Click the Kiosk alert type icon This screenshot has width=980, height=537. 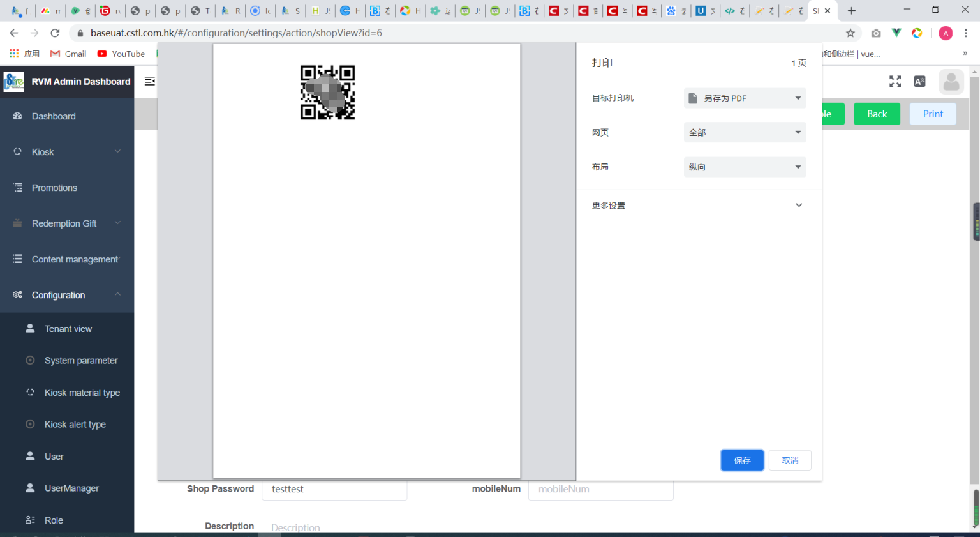(30, 424)
